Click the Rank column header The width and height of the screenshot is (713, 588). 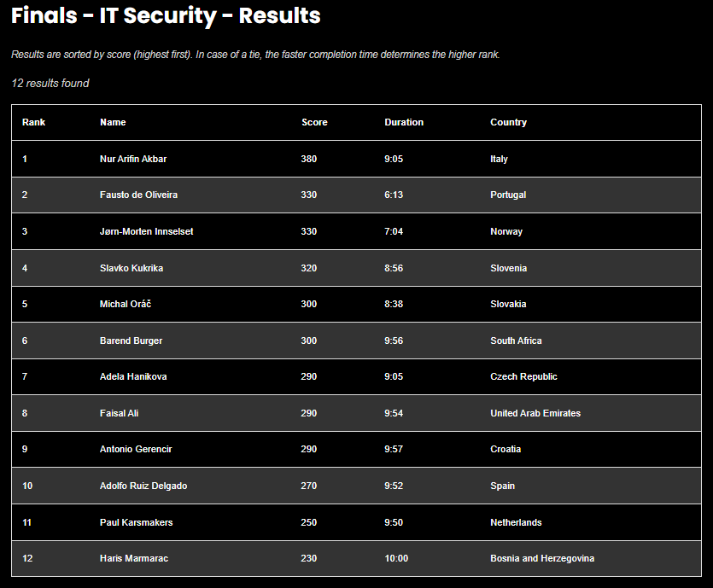coord(33,122)
